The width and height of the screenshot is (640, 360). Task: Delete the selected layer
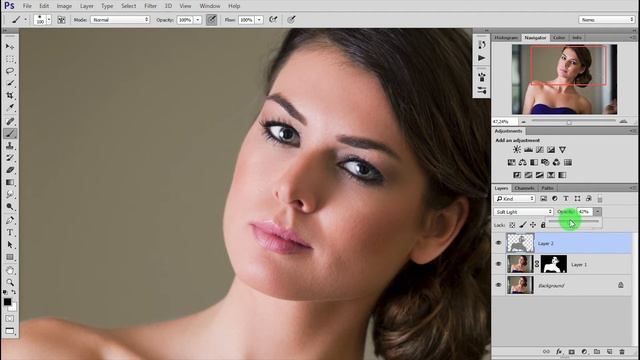point(622,351)
